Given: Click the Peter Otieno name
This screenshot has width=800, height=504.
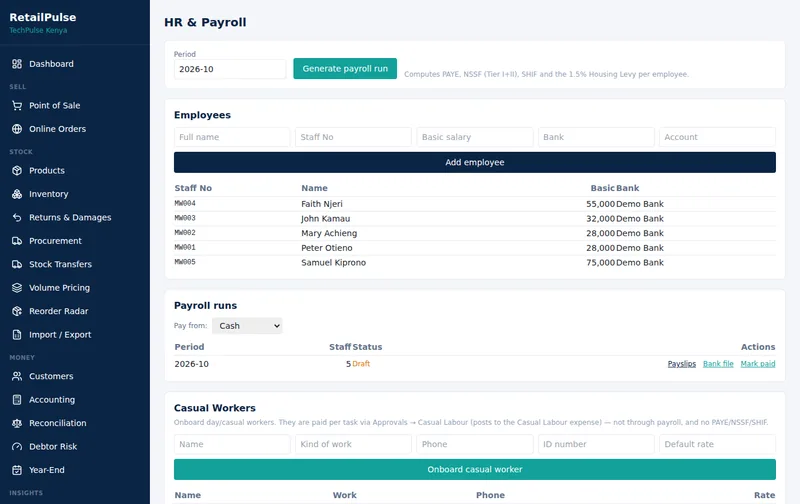Looking at the screenshot, I should (x=327, y=248).
